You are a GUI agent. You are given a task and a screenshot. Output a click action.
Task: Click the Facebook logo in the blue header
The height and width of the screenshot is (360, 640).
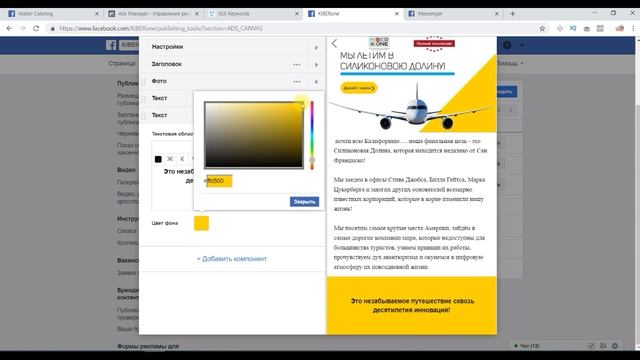(111, 45)
